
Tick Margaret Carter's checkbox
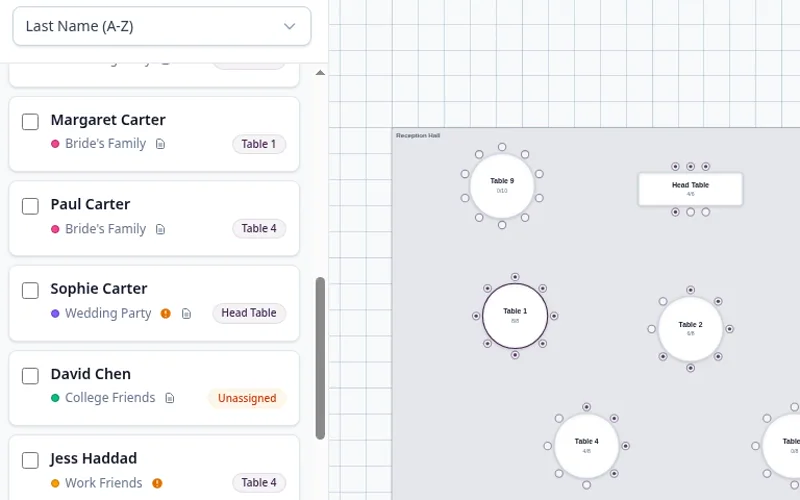coord(30,122)
